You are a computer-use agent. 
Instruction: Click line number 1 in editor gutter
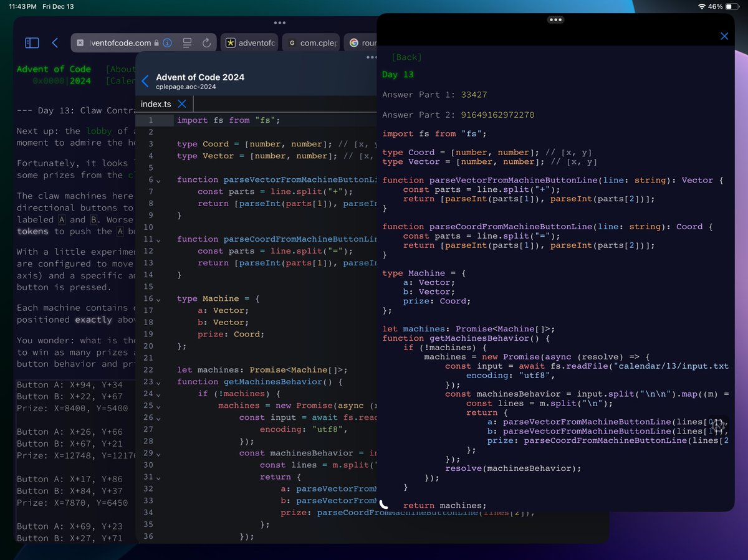pyautogui.click(x=150, y=120)
